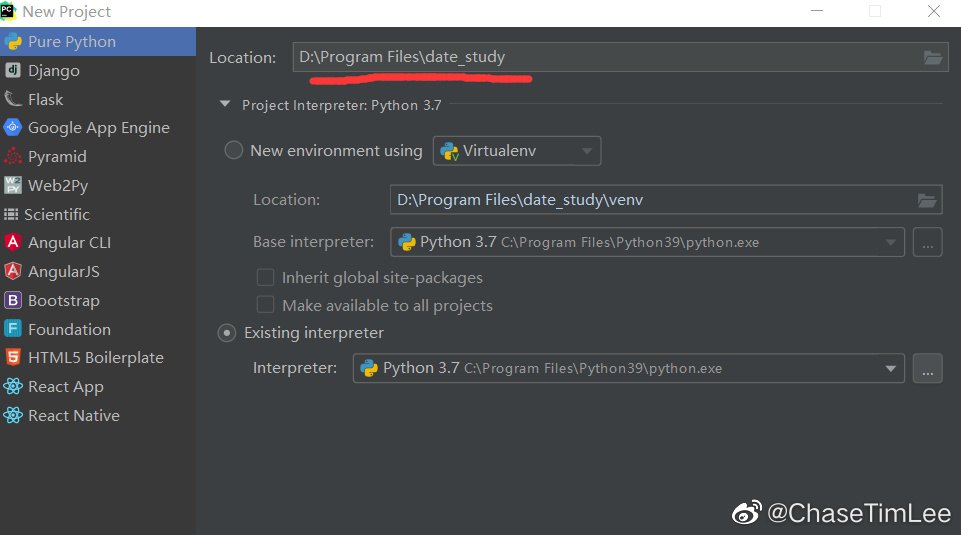Click the React App atom icon
This screenshot has height=535, width=961.
[13, 386]
